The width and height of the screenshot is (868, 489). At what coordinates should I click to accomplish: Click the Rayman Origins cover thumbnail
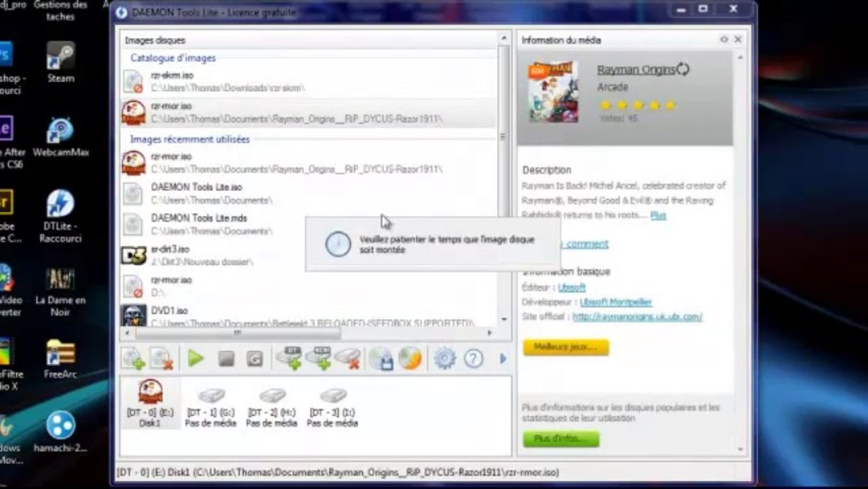(553, 92)
